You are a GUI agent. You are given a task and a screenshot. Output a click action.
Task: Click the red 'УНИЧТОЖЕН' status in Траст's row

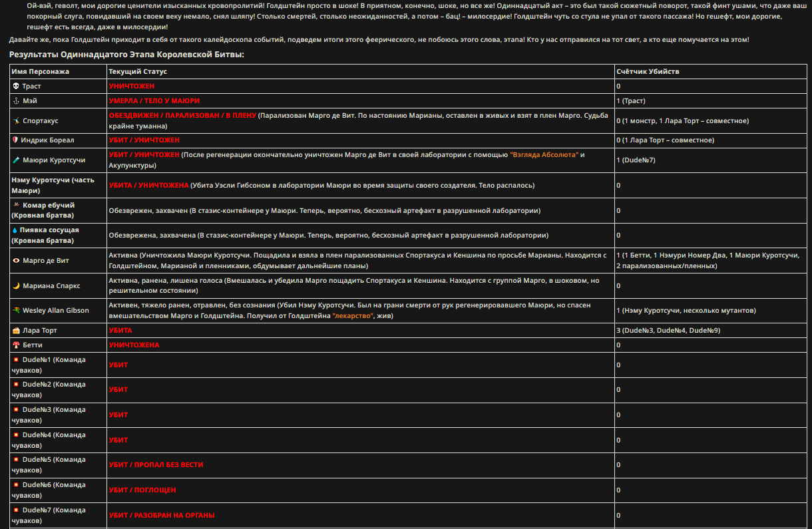coord(132,87)
